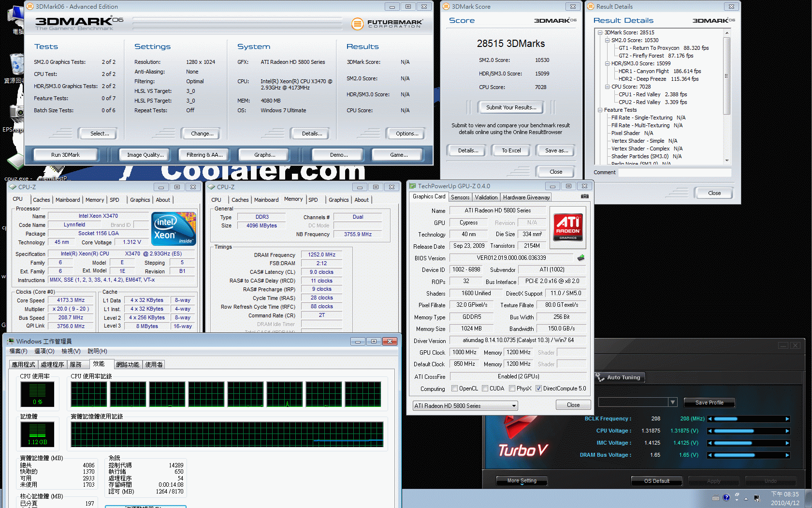Increase DRAM Bus Voltage with right arrow

tap(787, 455)
